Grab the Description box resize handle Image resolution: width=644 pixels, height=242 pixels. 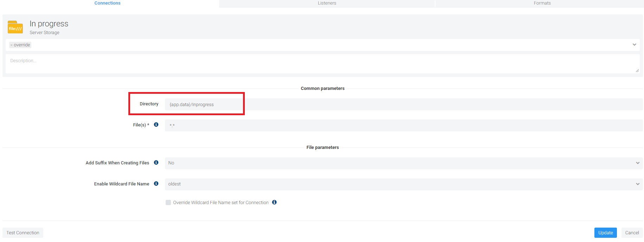[637, 71]
